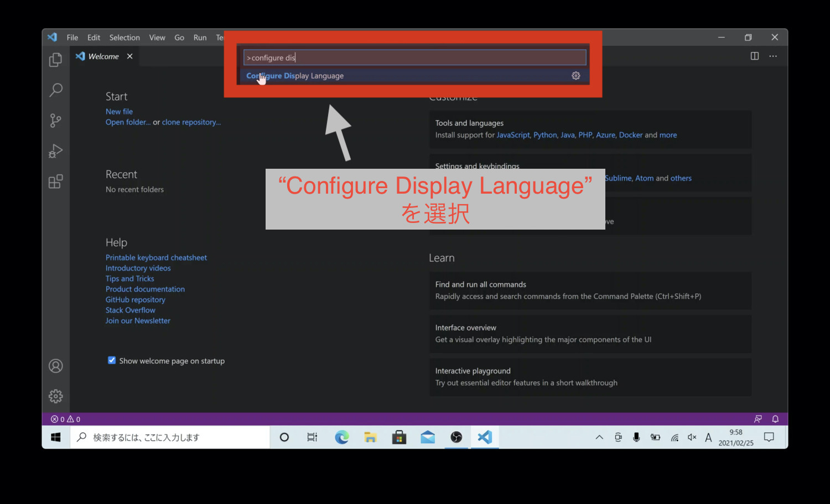830x504 pixels.
Task: Click the VS Code logo in title bar
Action: [x=52, y=37]
